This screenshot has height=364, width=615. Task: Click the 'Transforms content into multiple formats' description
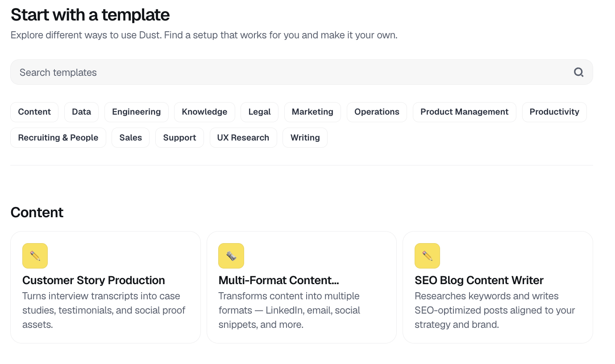point(289,310)
